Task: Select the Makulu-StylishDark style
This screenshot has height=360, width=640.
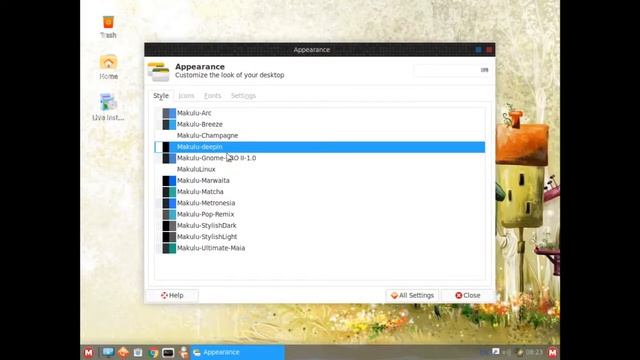Action: coord(320,225)
